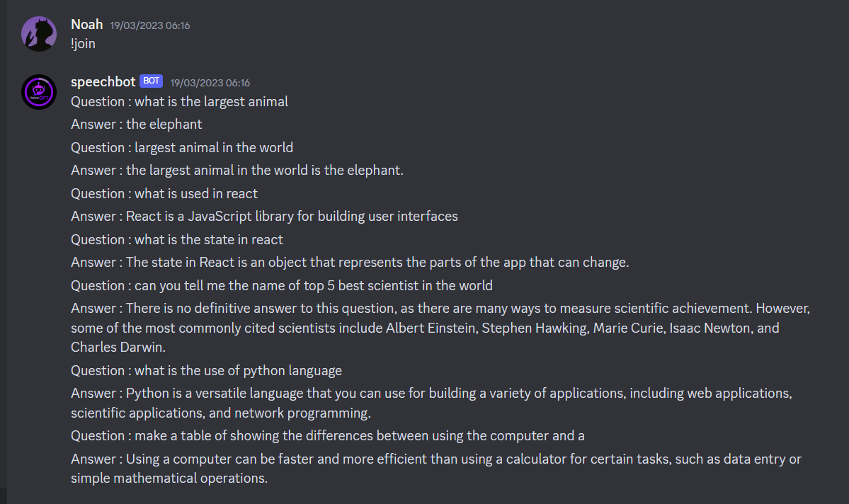
Task: Select the Python language question text
Action: pyautogui.click(x=206, y=370)
